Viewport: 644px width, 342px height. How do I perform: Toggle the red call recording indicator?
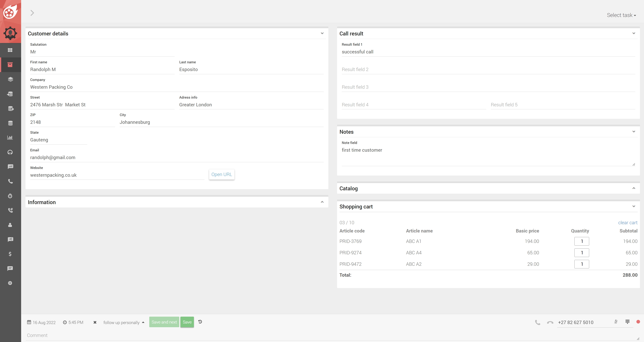638,322
